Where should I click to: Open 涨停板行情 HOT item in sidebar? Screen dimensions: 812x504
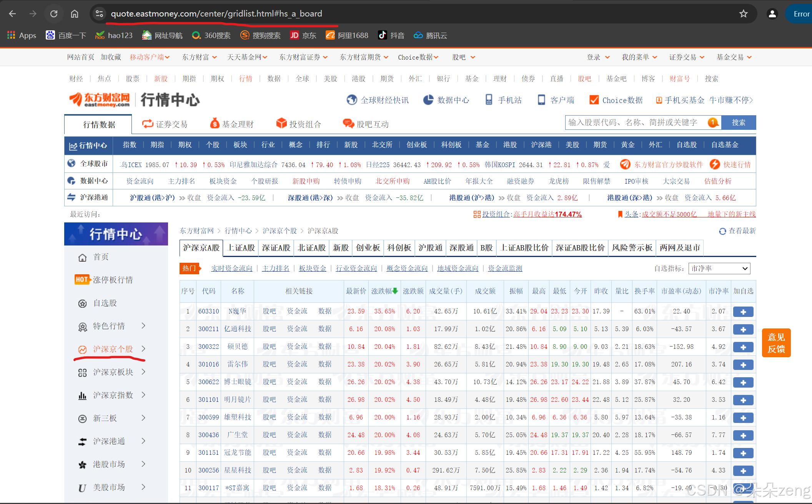click(x=103, y=280)
